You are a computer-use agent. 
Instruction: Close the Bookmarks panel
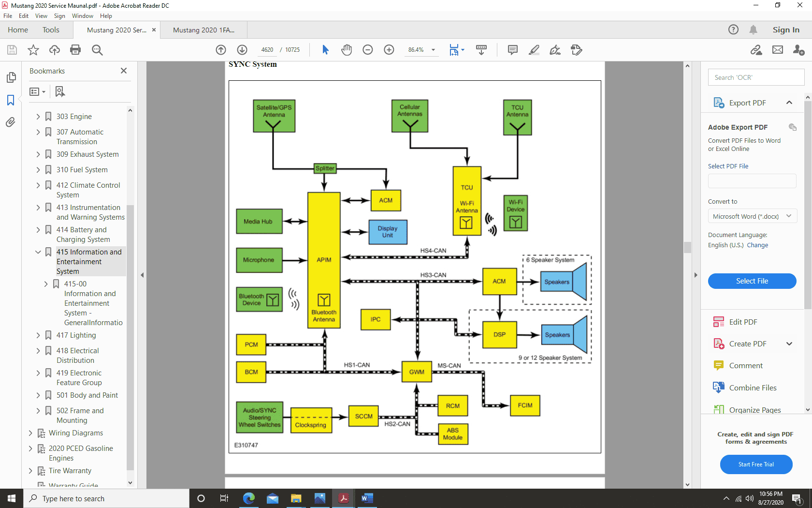pos(124,71)
